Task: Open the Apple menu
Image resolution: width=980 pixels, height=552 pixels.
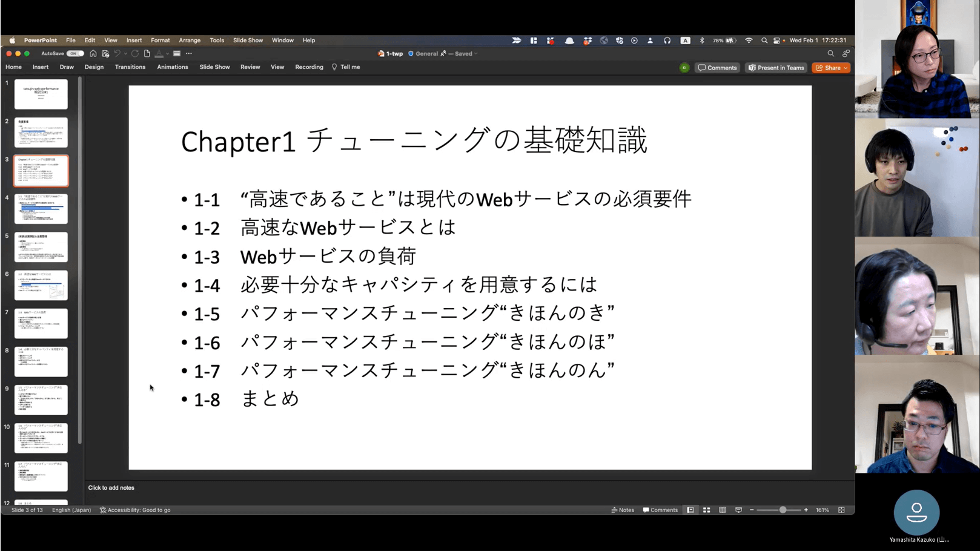Action: [x=12, y=41]
